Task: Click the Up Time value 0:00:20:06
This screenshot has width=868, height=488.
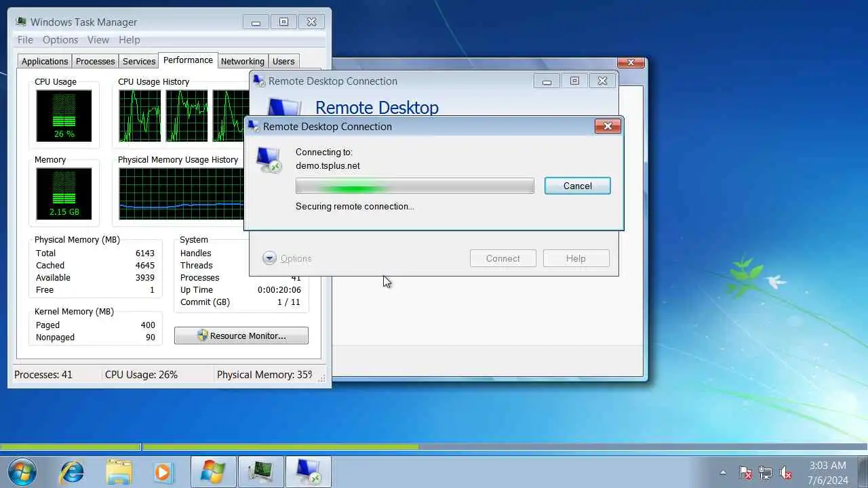Action: [x=279, y=289]
